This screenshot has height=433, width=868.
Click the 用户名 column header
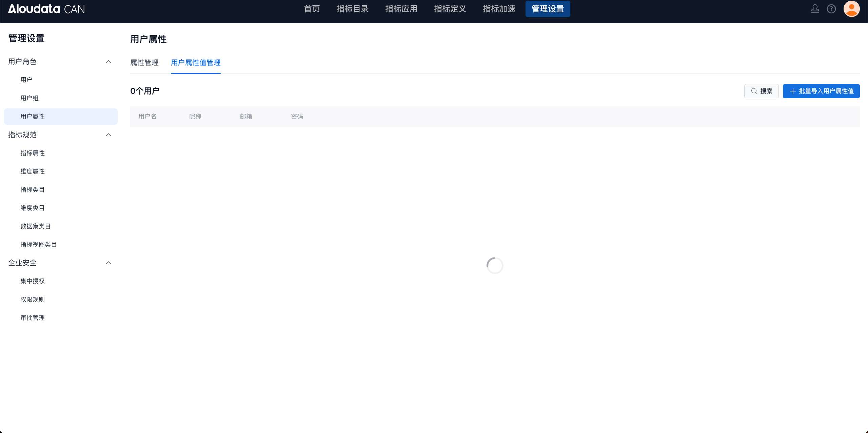(147, 117)
